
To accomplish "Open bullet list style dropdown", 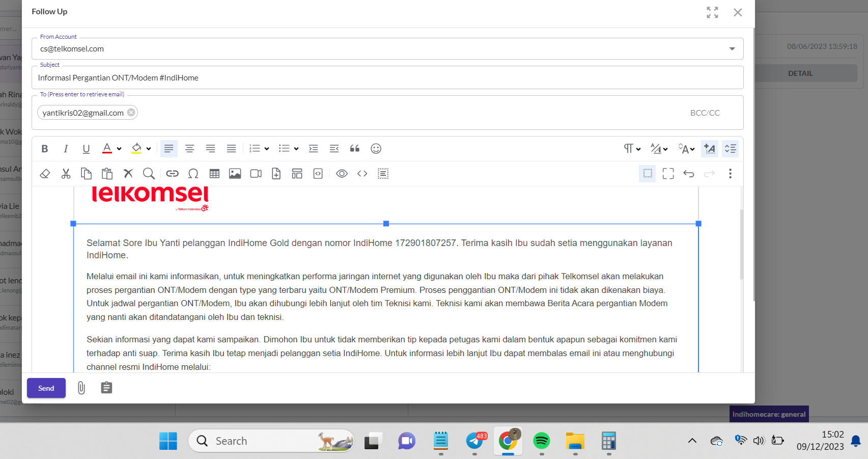I will [x=296, y=149].
